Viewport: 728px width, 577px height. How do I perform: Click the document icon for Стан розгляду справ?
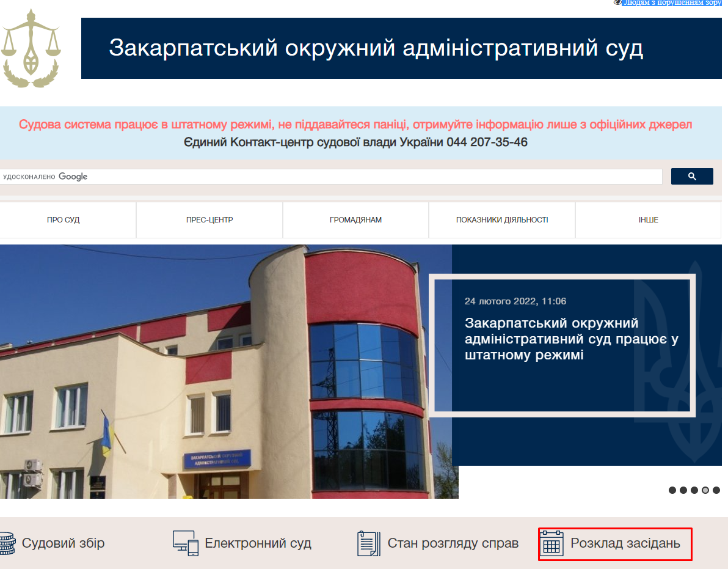click(368, 543)
